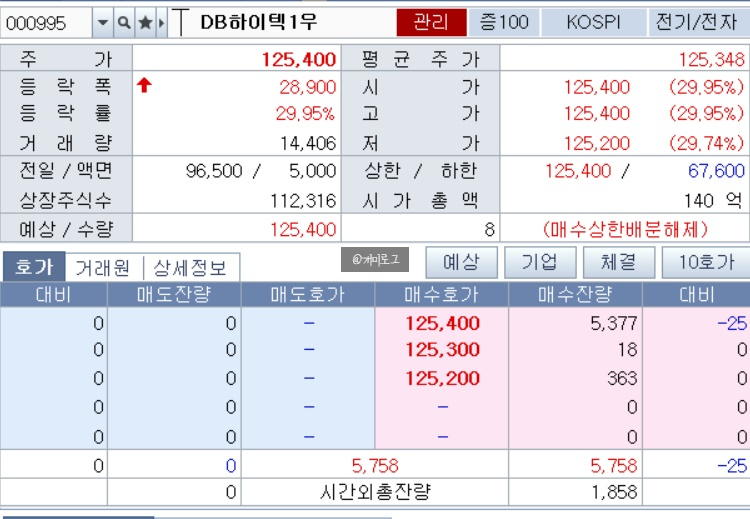Click bid quantity 5,377
This screenshot has height=519, width=750.
tap(614, 323)
